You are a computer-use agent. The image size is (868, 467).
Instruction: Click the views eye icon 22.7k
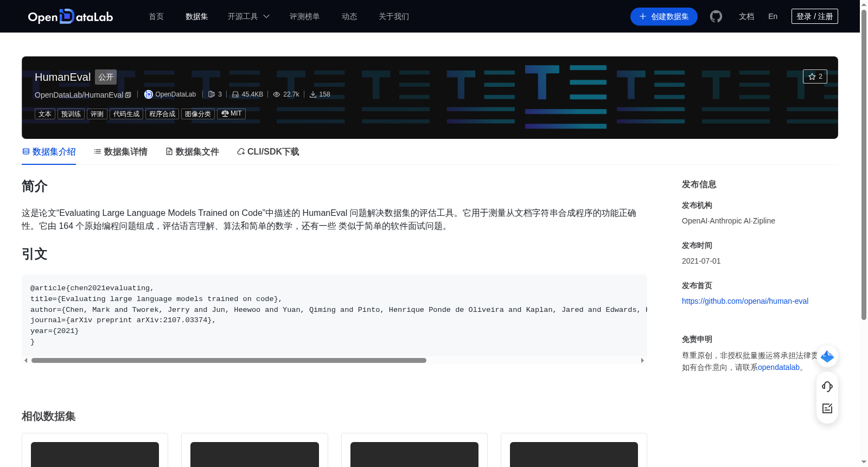click(x=277, y=94)
